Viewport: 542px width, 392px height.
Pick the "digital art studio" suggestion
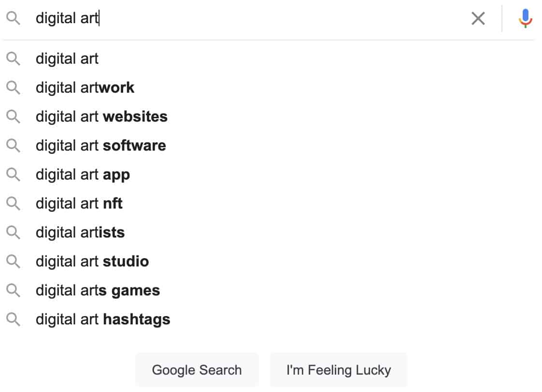click(x=92, y=262)
